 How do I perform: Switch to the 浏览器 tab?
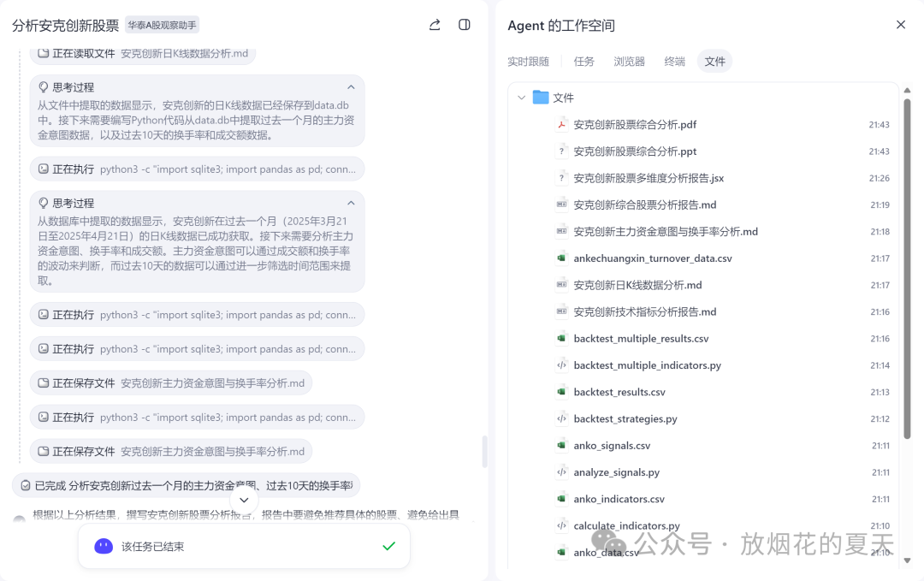point(629,61)
